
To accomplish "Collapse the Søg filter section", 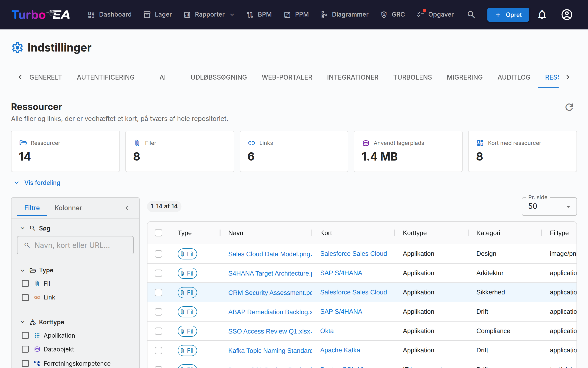I will pos(23,228).
